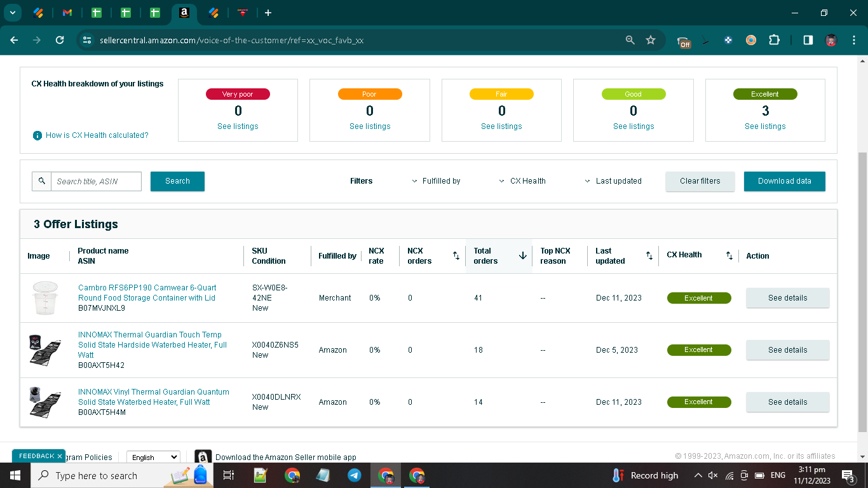Switch to the Gmail browser tab
This screenshot has height=488, width=868.
tap(67, 13)
